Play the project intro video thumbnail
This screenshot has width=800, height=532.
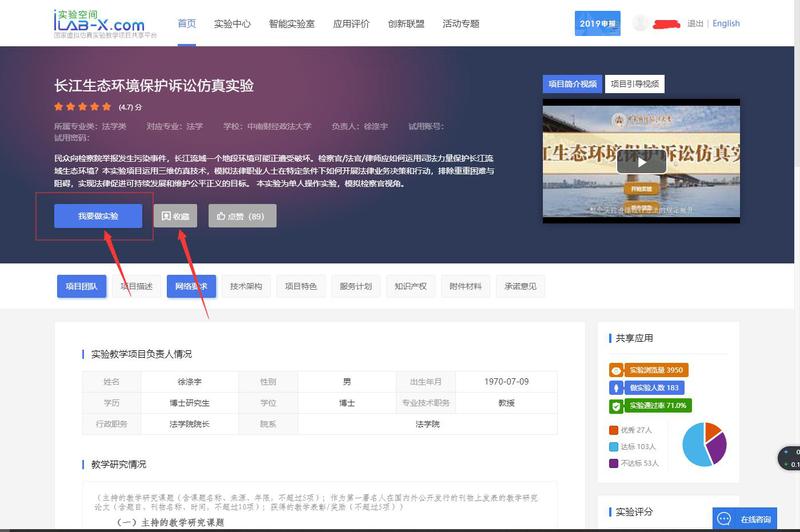(640, 159)
